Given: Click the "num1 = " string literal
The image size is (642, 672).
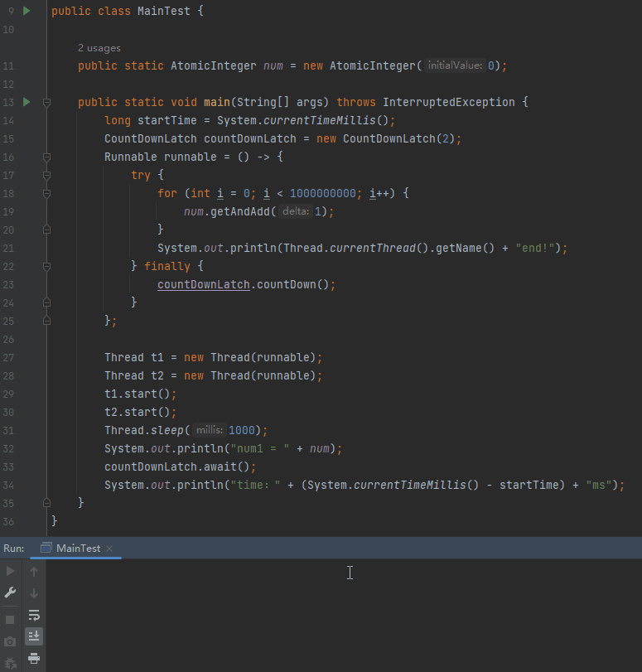Looking at the screenshot, I should (x=260, y=449).
